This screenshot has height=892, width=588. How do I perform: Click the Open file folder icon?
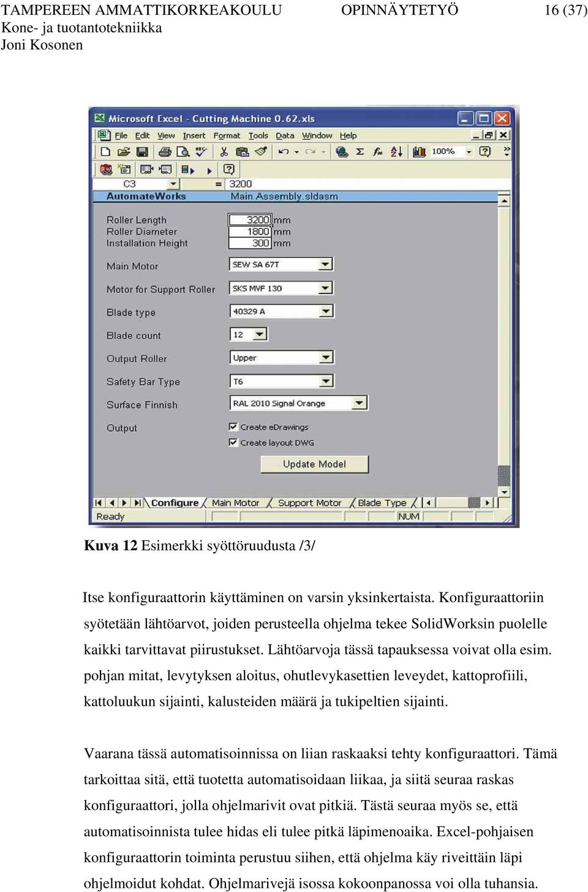click(x=124, y=152)
